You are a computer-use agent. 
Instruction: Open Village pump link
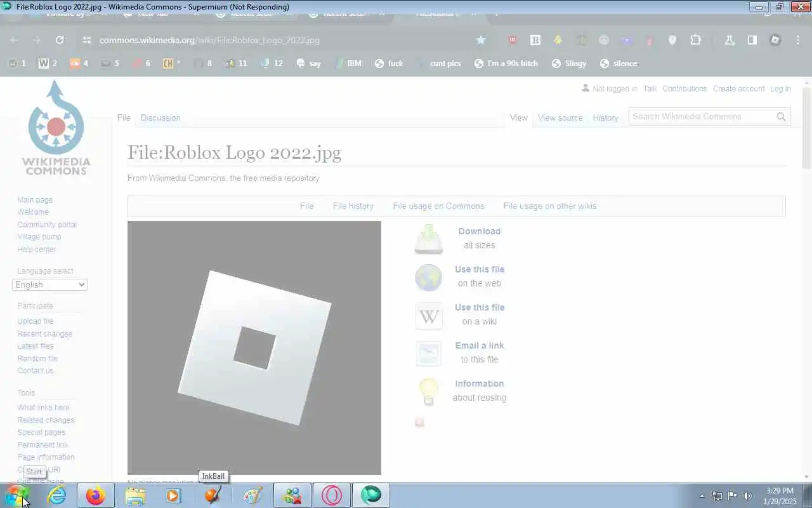pyautogui.click(x=39, y=237)
